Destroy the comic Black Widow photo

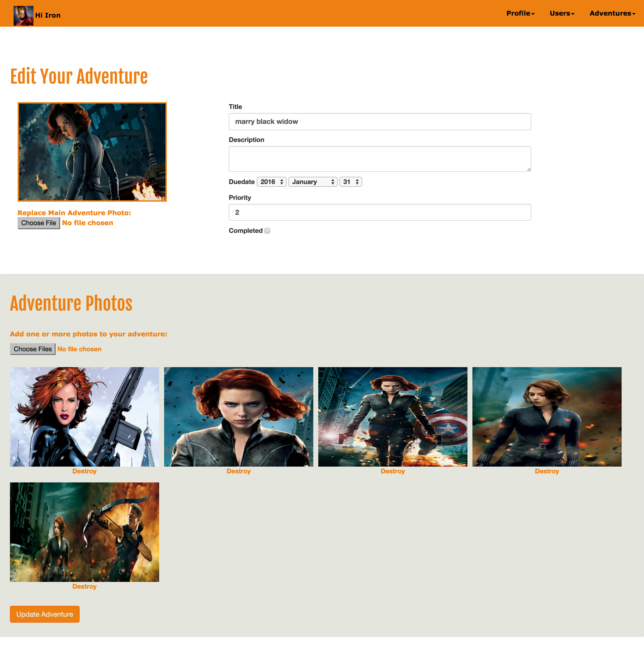tap(84, 471)
